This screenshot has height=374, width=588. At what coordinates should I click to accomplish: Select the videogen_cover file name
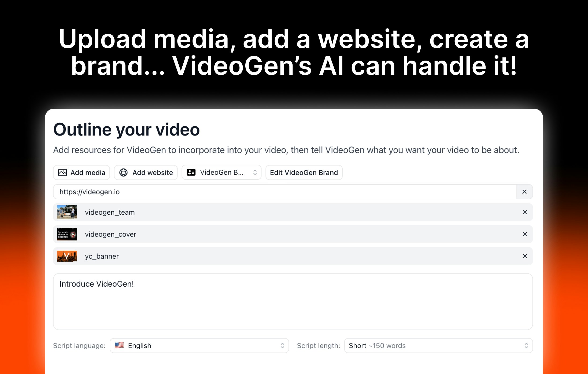click(110, 234)
